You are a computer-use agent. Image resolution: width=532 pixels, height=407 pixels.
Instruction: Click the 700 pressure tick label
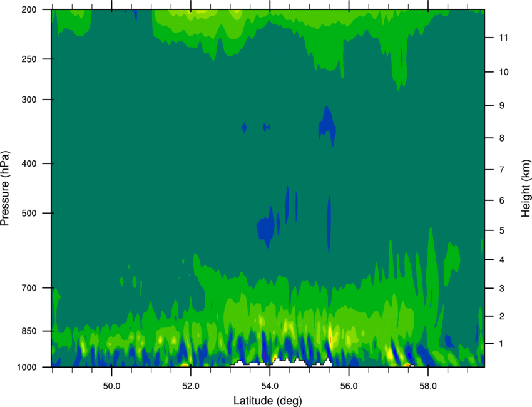29,288
